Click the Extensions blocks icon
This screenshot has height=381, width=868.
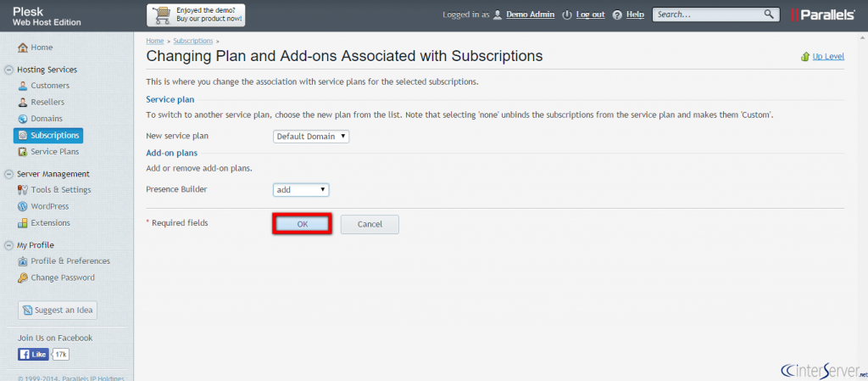(x=23, y=223)
